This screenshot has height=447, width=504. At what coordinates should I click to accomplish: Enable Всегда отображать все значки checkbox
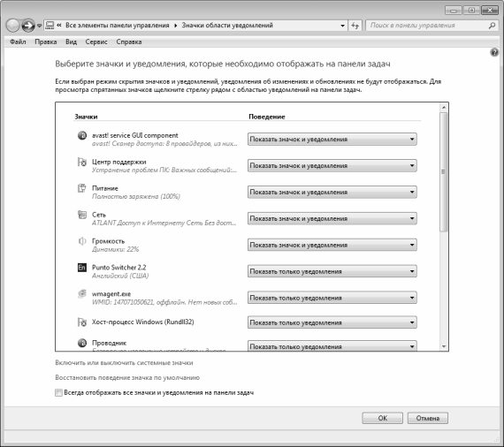coord(58,393)
